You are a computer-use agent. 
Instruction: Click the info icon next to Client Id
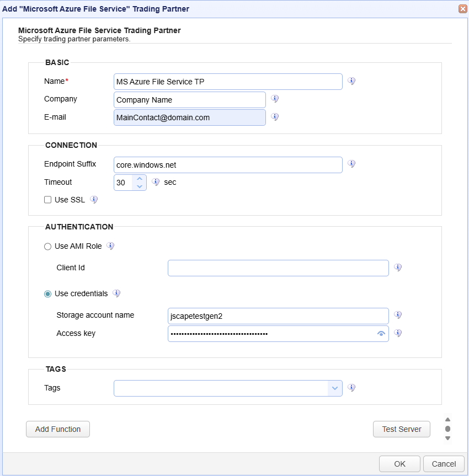(398, 268)
